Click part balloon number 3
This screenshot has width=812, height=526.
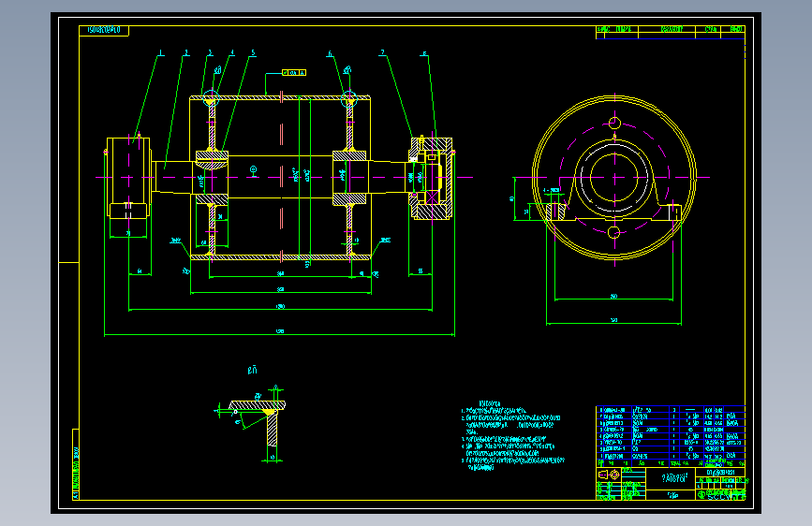210,52
